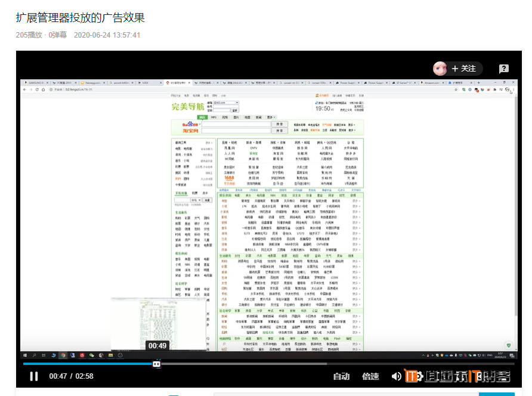Click the 完美导航 site logo
The height and width of the screenshot is (396, 532).
tap(187, 107)
